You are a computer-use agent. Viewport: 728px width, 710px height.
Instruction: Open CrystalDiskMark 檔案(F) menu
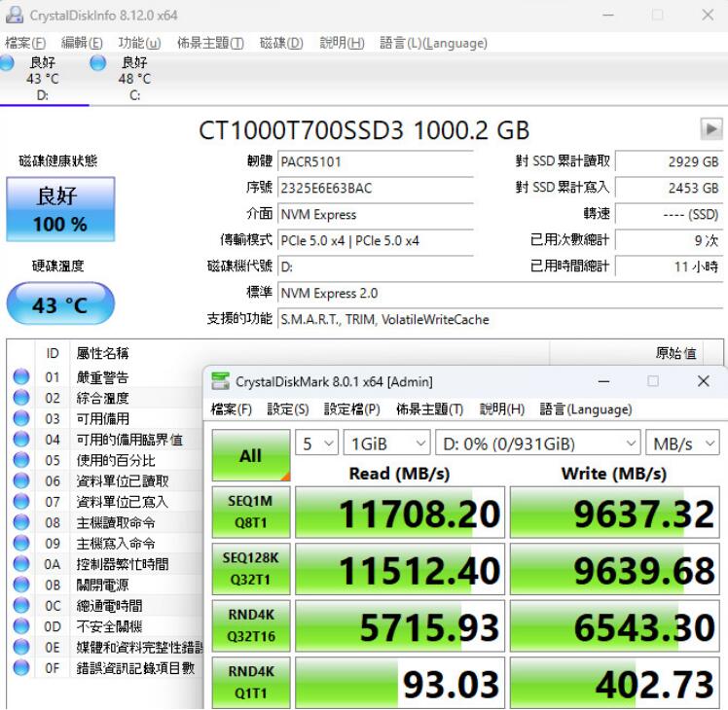pyautogui.click(x=232, y=409)
